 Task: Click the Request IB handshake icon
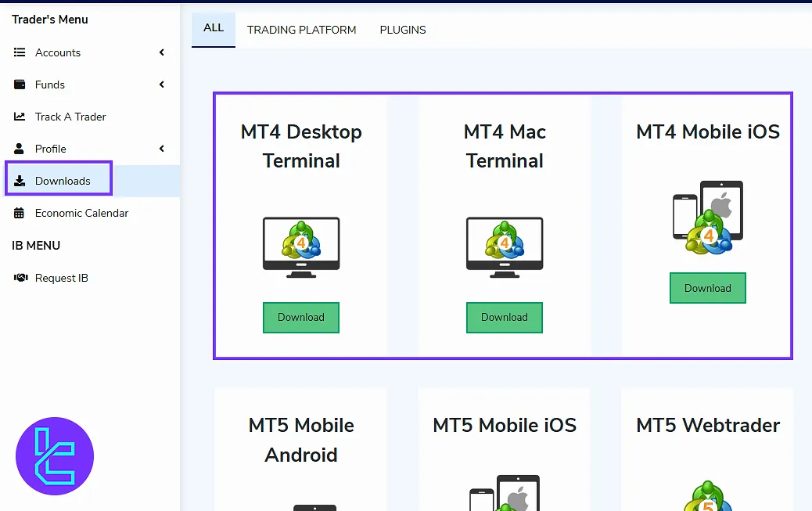20,278
